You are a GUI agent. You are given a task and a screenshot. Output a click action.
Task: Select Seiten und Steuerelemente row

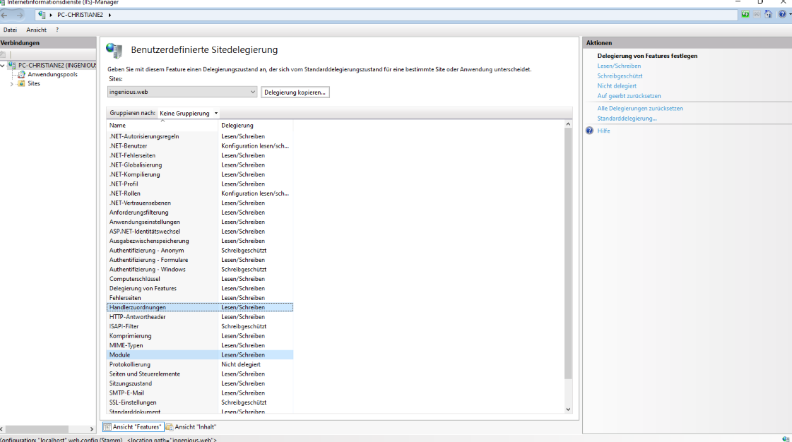pos(200,374)
